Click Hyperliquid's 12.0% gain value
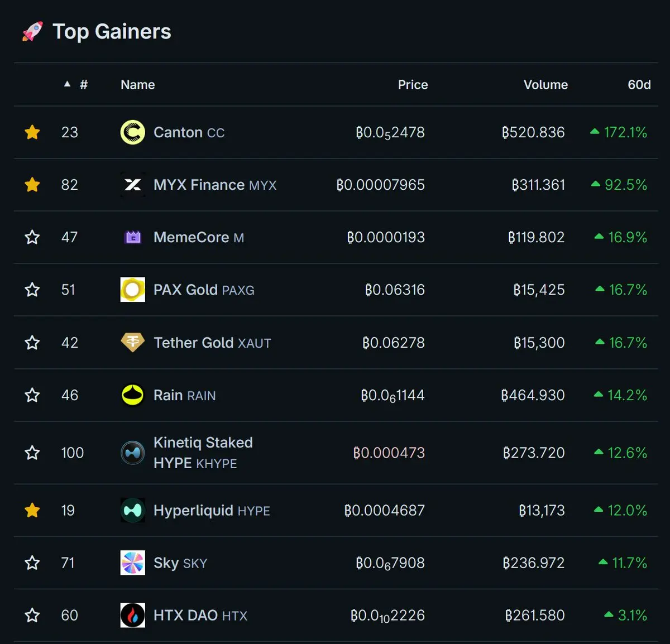 [x=627, y=510]
